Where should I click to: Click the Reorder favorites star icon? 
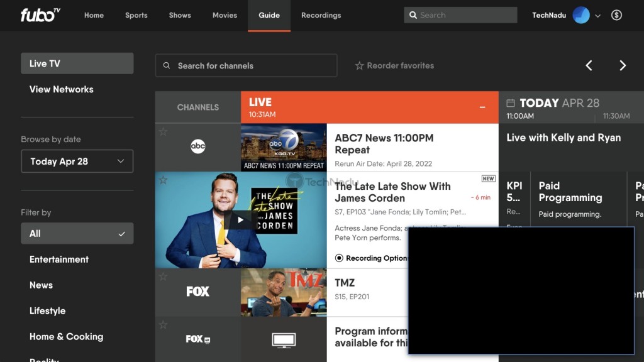(359, 65)
